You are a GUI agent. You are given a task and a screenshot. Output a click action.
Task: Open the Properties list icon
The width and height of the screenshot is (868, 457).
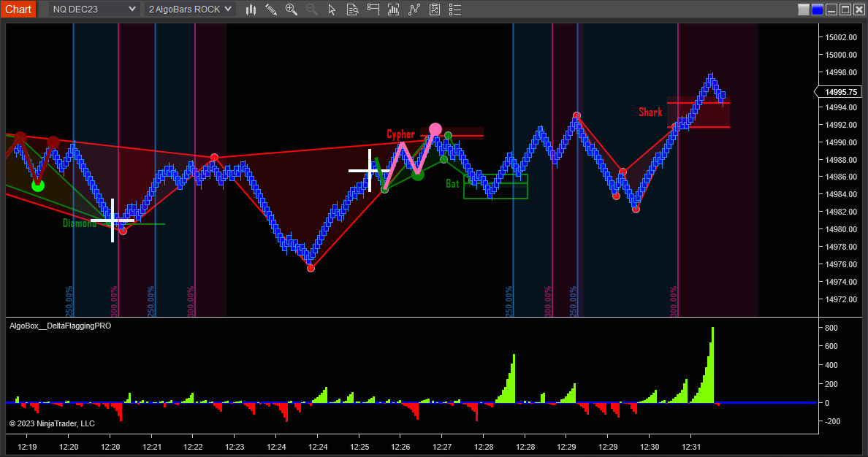point(455,9)
